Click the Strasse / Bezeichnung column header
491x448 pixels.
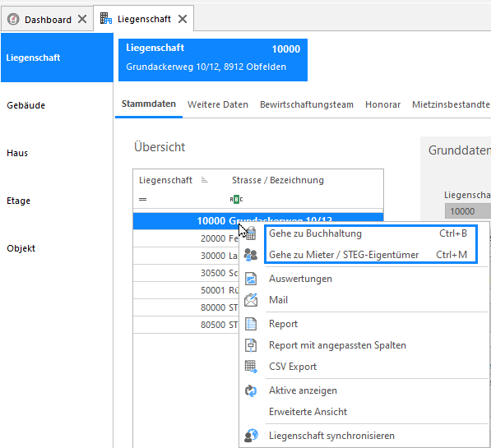click(x=278, y=180)
